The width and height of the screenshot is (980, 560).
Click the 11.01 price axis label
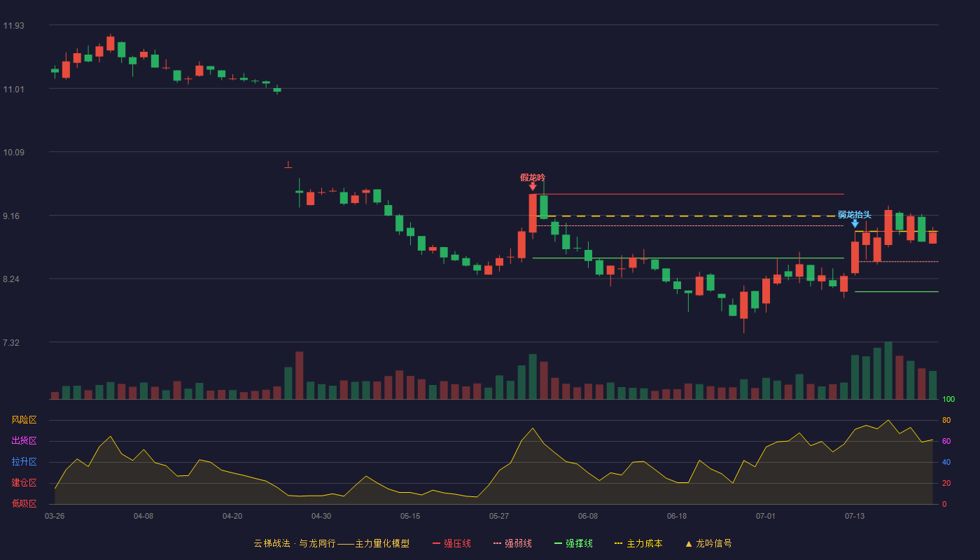click(13, 90)
